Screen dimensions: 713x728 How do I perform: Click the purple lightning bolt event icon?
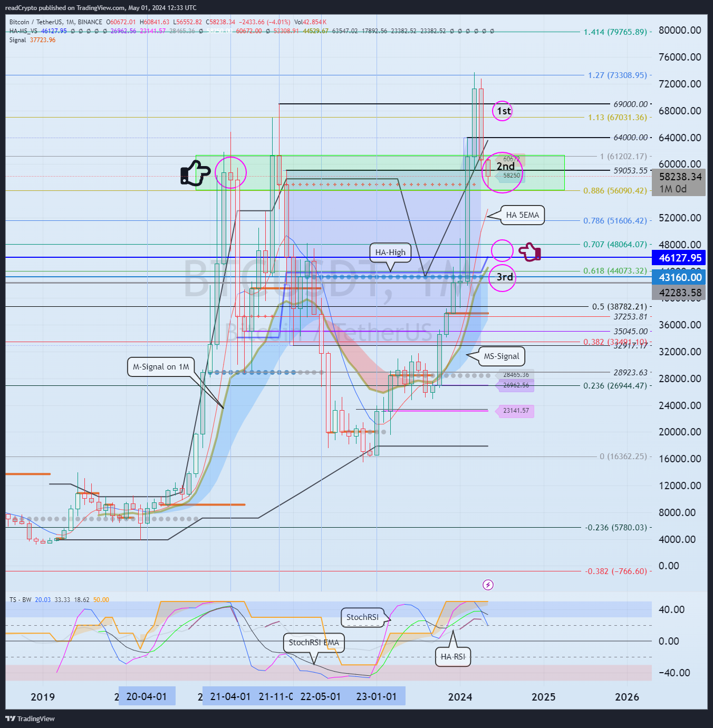(488, 585)
